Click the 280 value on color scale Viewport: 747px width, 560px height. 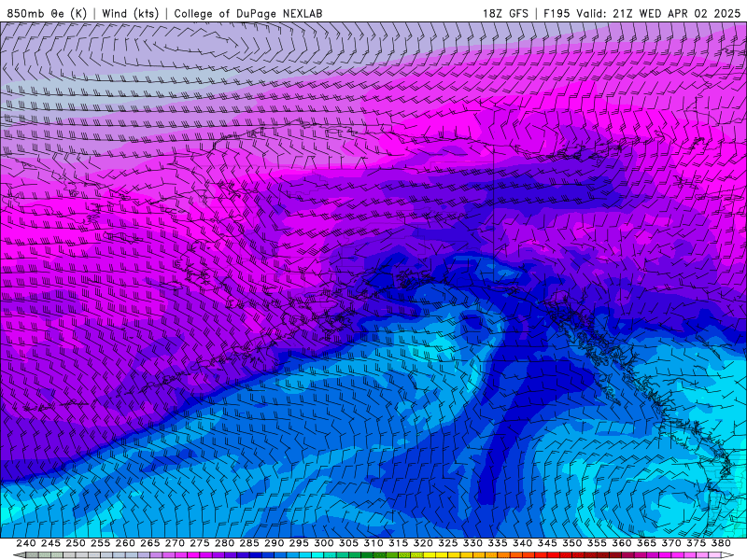point(224,543)
